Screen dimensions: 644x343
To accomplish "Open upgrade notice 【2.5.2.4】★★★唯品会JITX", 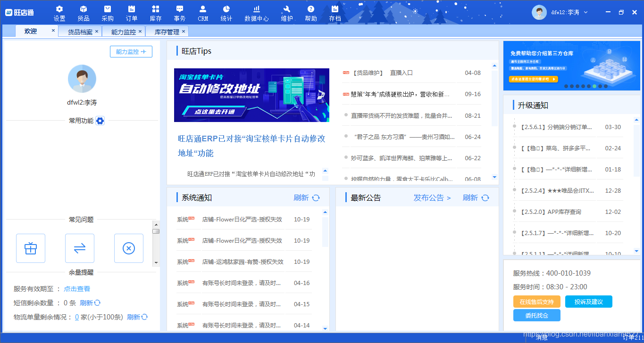I will 557,190.
